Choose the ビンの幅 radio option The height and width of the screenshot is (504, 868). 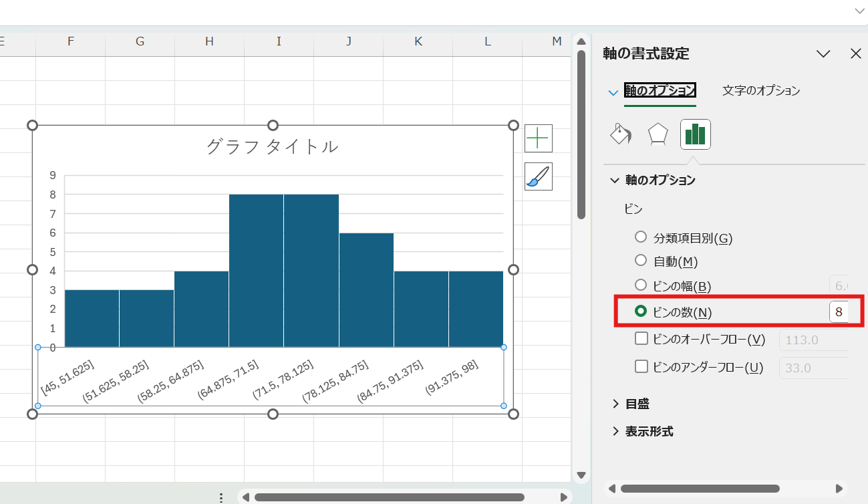pyautogui.click(x=641, y=286)
